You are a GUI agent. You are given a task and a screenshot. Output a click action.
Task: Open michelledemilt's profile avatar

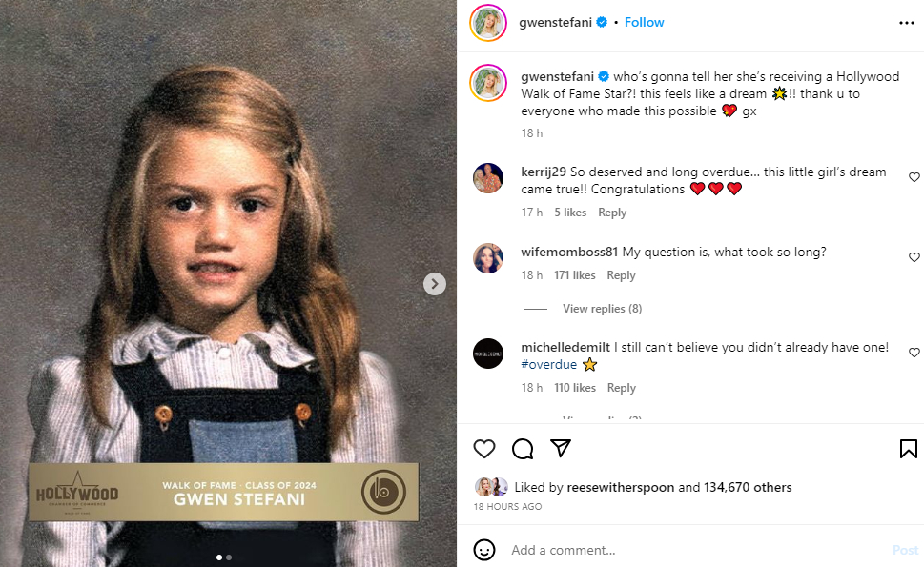tap(488, 354)
